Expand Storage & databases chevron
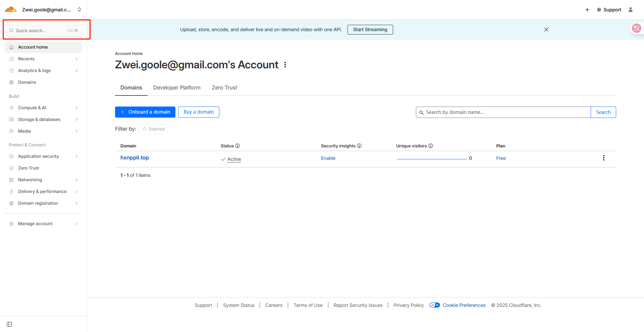This screenshot has width=644, height=332. coord(77,119)
